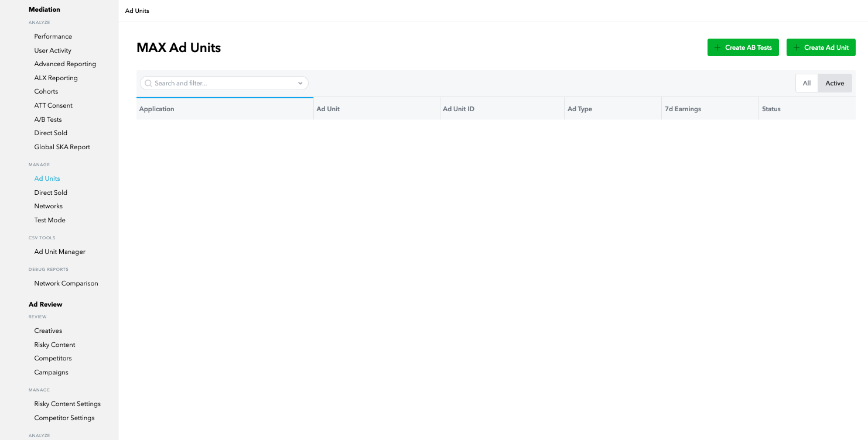
Task: Open Risky Content Settings page
Action: point(67,404)
